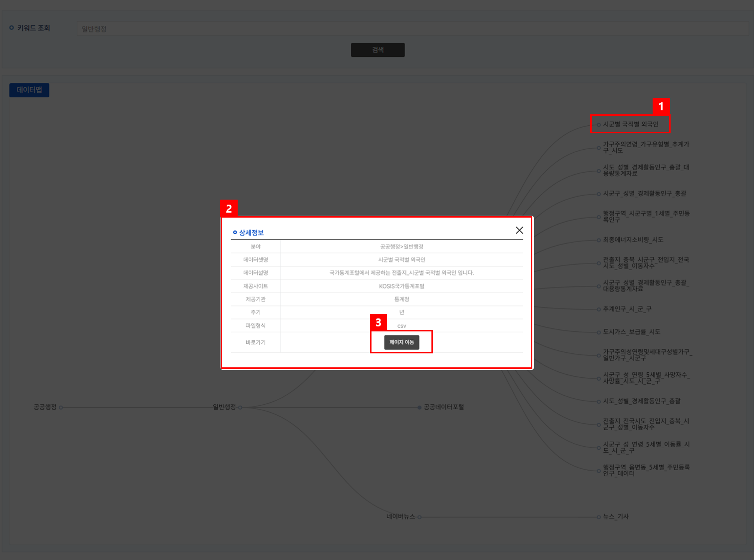754x560 pixels.
Task: Open the 뉴스_기사 dataset node
Action: tap(616, 517)
